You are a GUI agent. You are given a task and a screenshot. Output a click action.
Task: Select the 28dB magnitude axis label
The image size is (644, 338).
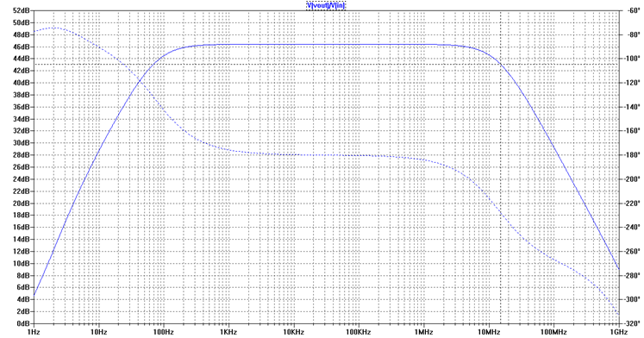(22, 155)
